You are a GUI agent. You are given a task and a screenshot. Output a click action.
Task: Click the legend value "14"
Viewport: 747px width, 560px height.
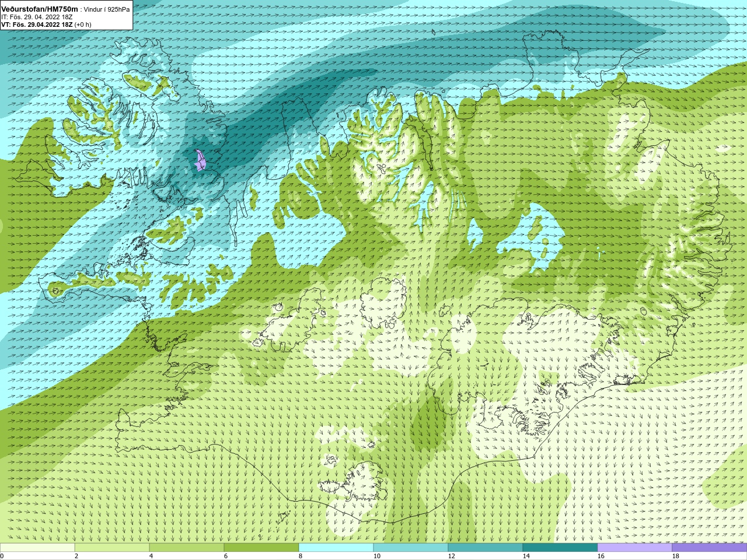(526, 556)
